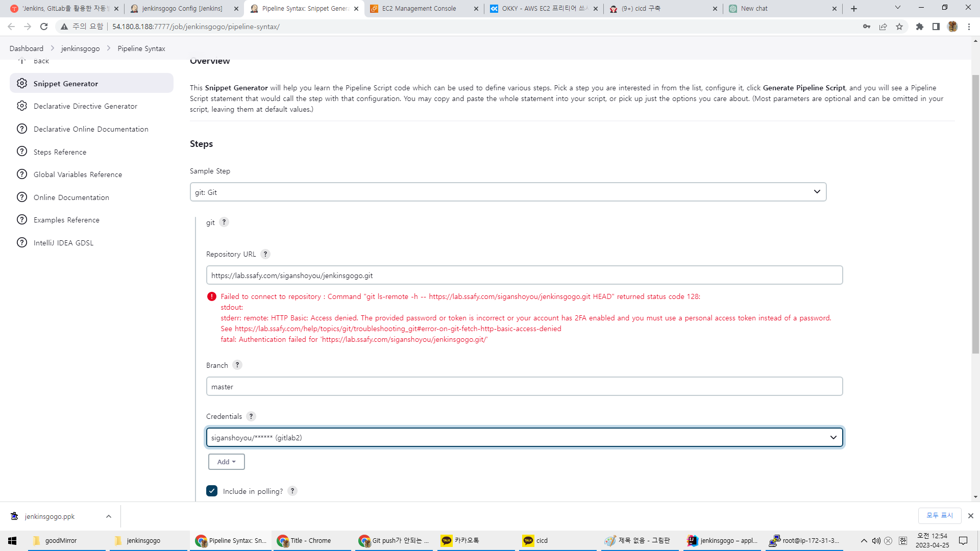Go to Dashboard breadcrumb link

(x=27, y=48)
